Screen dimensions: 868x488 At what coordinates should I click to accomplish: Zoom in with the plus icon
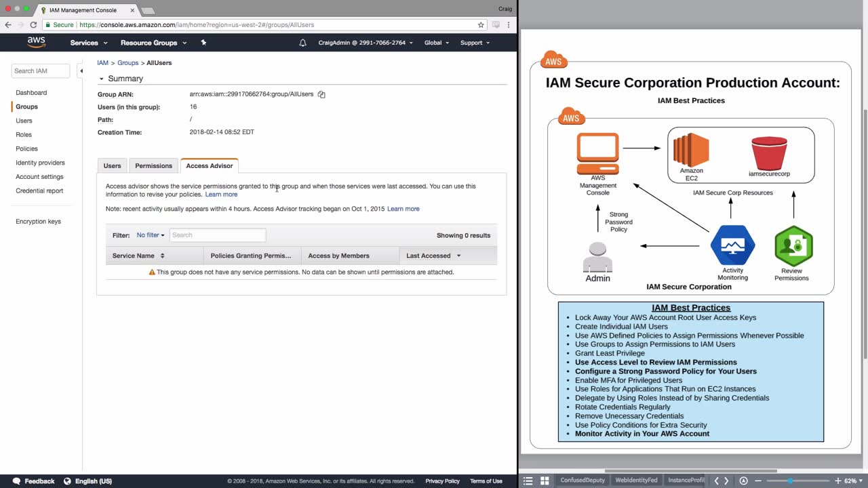pos(838,481)
